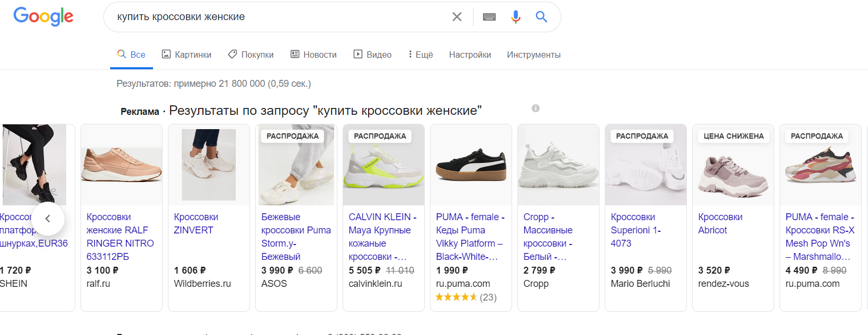Image resolution: width=868 pixels, height=335 pixels.
Task: Open the Новости tab
Action: click(314, 55)
